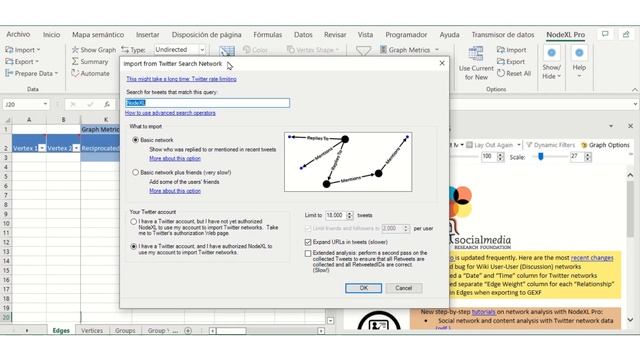The width and height of the screenshot is (640, 360).
Task: Open Prepare Data menu
Action: click(x=31, y=73)
